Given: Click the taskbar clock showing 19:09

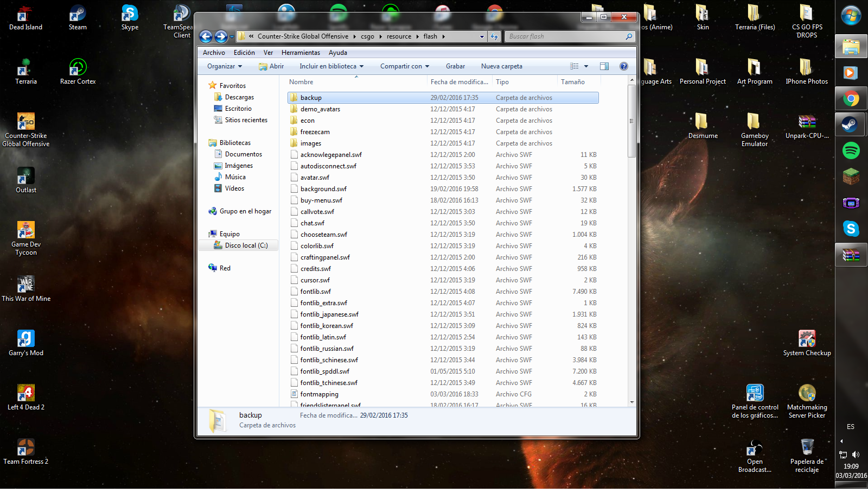Looking at the screenshot, I should [x=851, y=466].
